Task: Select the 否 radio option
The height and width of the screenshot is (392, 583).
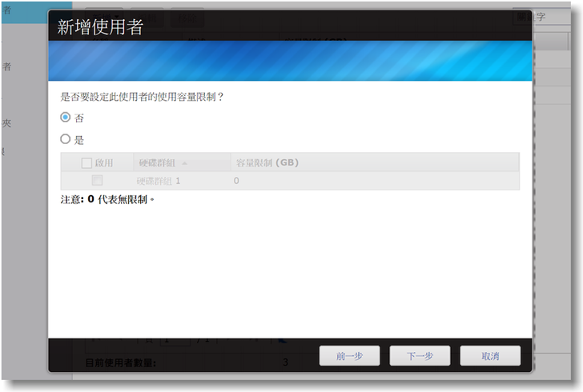Action: click(66, 118)
